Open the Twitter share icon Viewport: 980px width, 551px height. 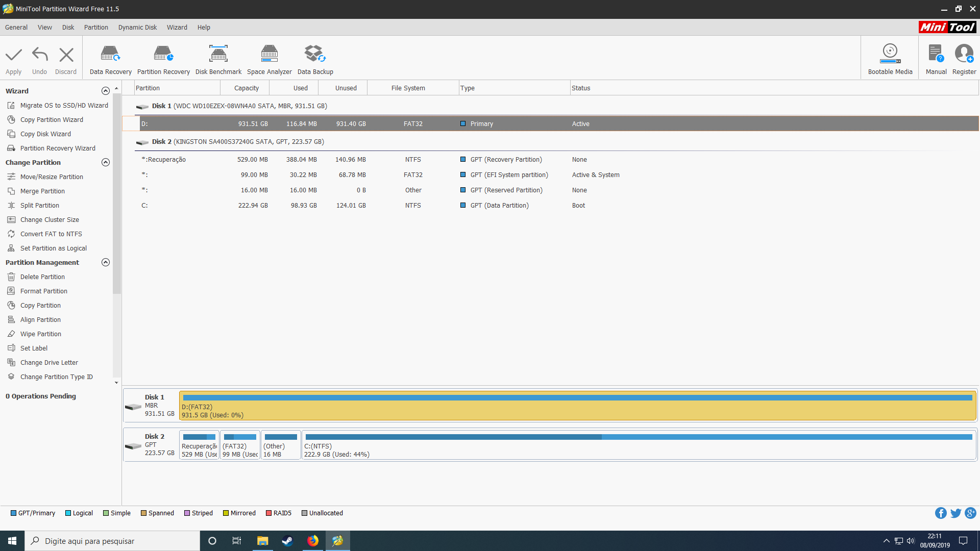pyautogui.click(x=955, y=513)
